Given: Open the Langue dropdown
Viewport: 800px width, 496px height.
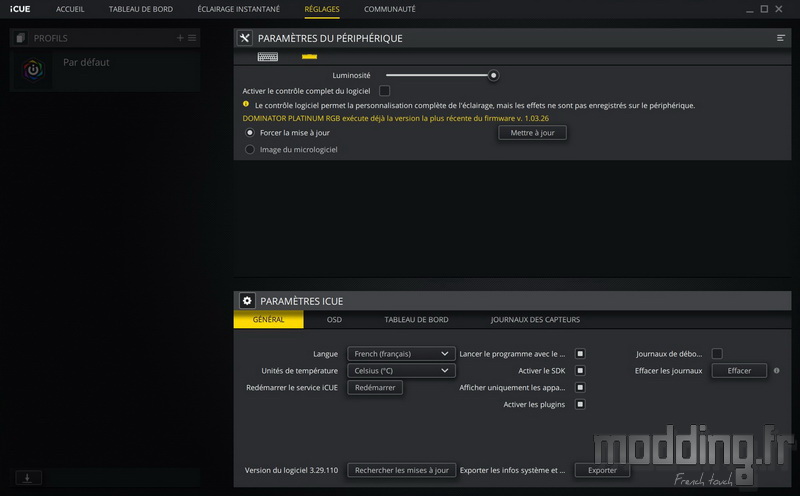Looking at the screenshot, I should (401, 354).
